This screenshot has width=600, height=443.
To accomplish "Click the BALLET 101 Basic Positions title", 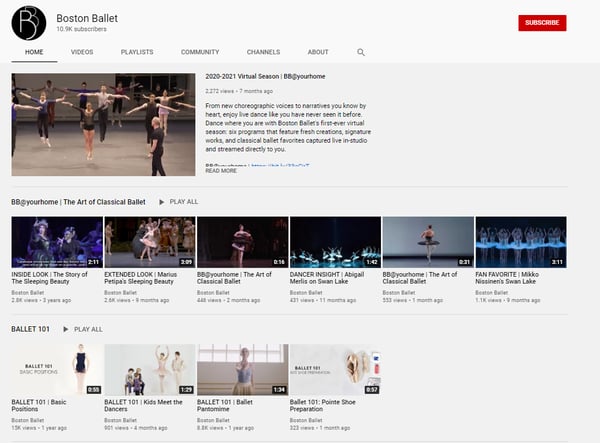I will point(39,406).
